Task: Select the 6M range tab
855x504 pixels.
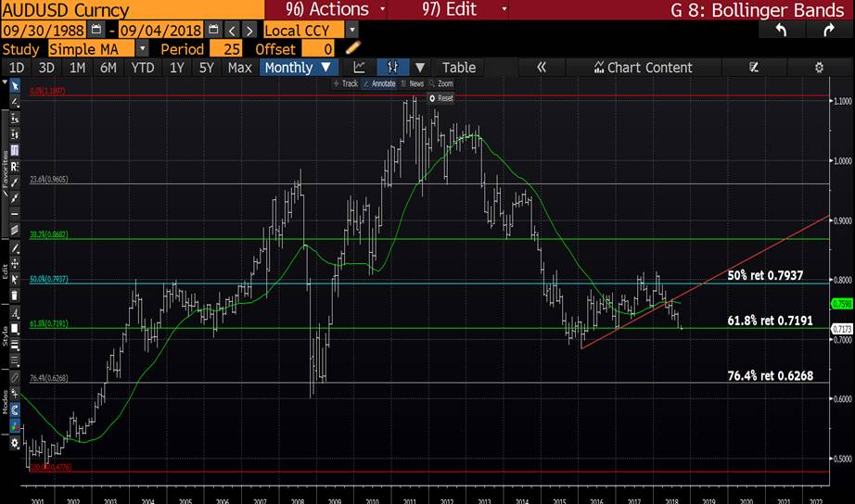Action: 108,68
